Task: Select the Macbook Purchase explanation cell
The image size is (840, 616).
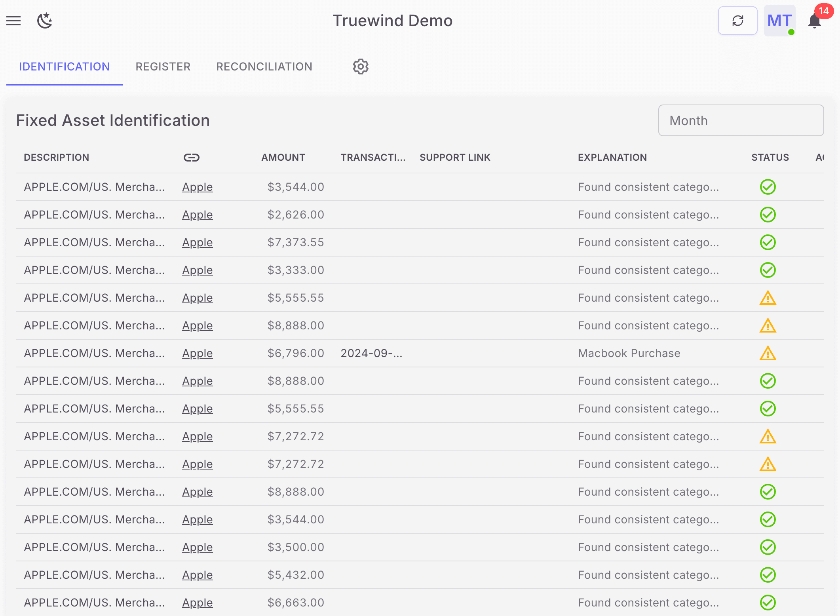Action: [x=629, y=353]
